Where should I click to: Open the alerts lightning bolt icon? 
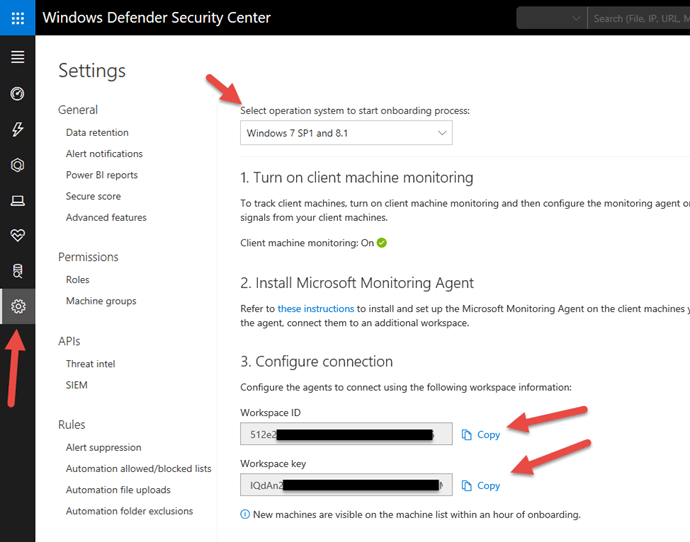click(17, 130)
